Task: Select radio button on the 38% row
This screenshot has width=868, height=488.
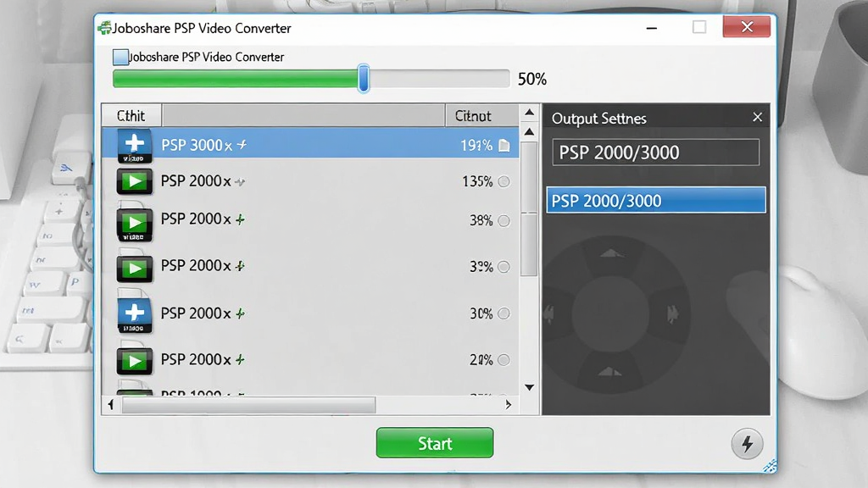Action: click(x=504, y=221)
